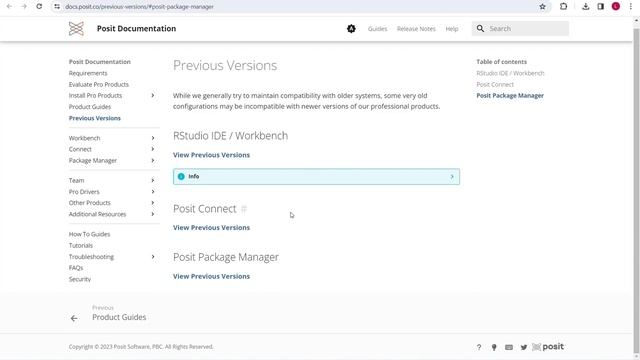The width and height of the screenshot is (640, 360).
Task: Expand the Other Products sidebar chevron
Action: tap(153, 202)
